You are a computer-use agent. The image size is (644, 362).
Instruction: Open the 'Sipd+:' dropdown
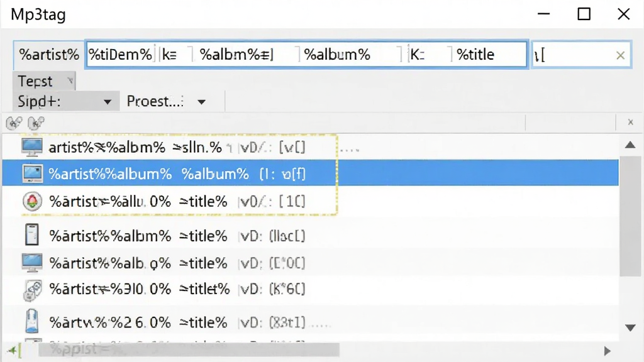tap(65, 101)
